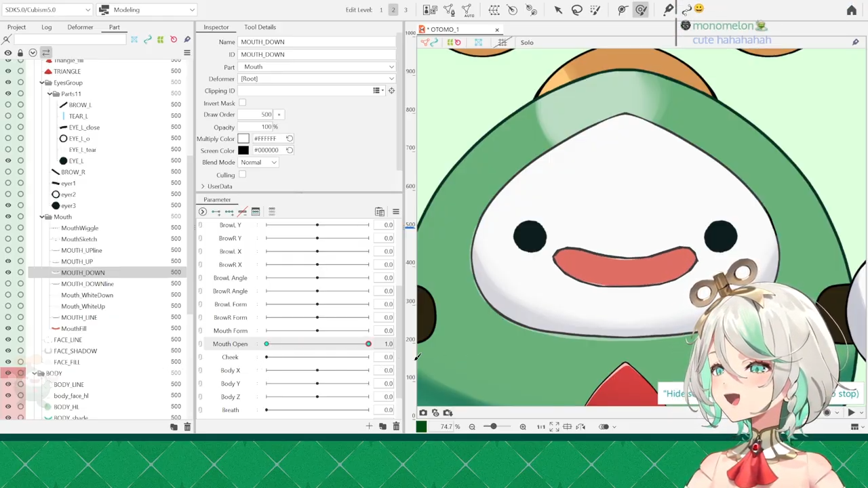Screen dimensions: 868x488
Task: Hide the EYE_L layer visibility
Action: click(8, 161)
